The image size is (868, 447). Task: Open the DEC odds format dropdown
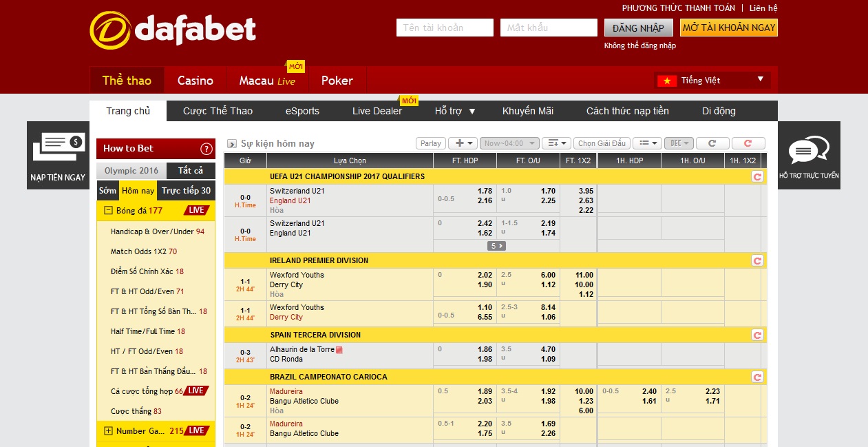[x=677, y=143]
